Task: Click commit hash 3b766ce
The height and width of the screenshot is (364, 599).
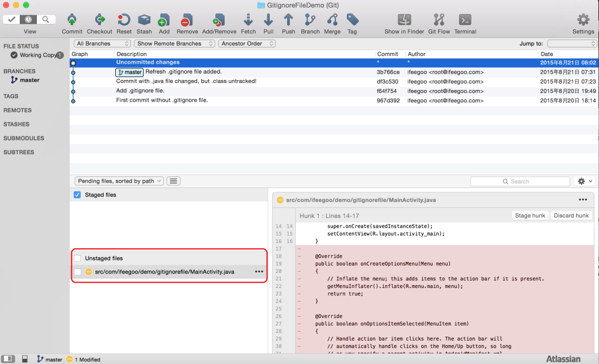Action: [388, 72]
